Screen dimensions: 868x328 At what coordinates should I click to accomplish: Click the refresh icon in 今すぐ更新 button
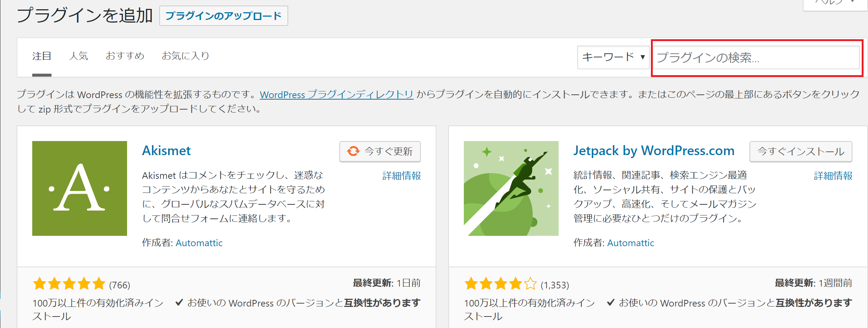(x=353, y=151)
